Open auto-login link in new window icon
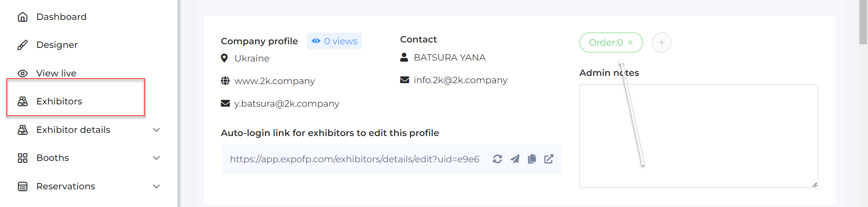This screenshot has width=868, height=207. point(549,159)
